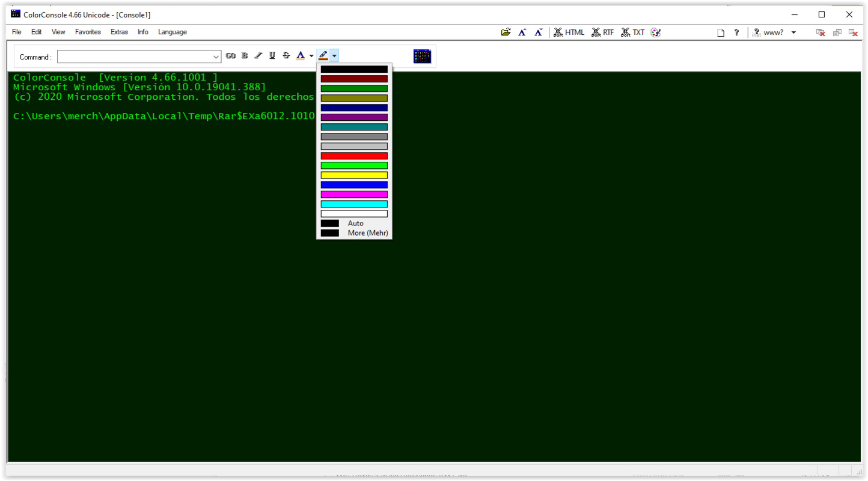This screenshot has height=481, width=868.
Task: Choose the Auto color option
Action: pos(354,223)
